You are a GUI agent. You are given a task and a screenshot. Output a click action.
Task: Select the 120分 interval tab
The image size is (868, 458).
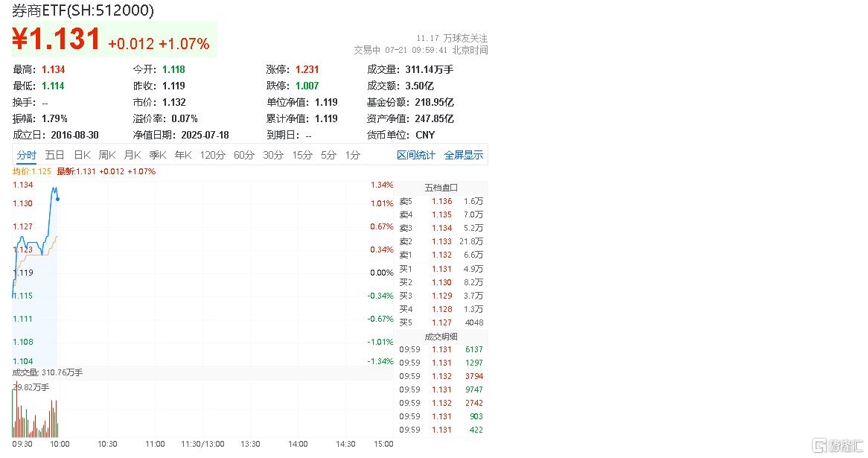click(213, 155)
